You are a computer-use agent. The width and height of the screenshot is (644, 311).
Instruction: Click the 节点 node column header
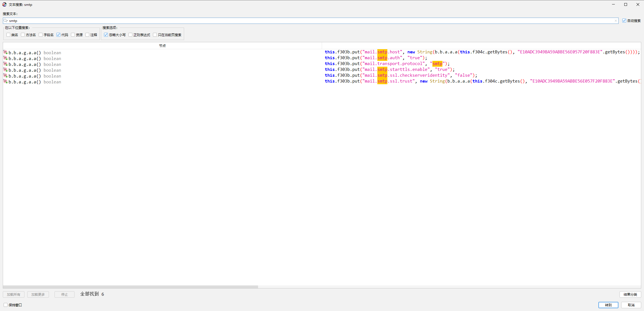coord(162,46)
